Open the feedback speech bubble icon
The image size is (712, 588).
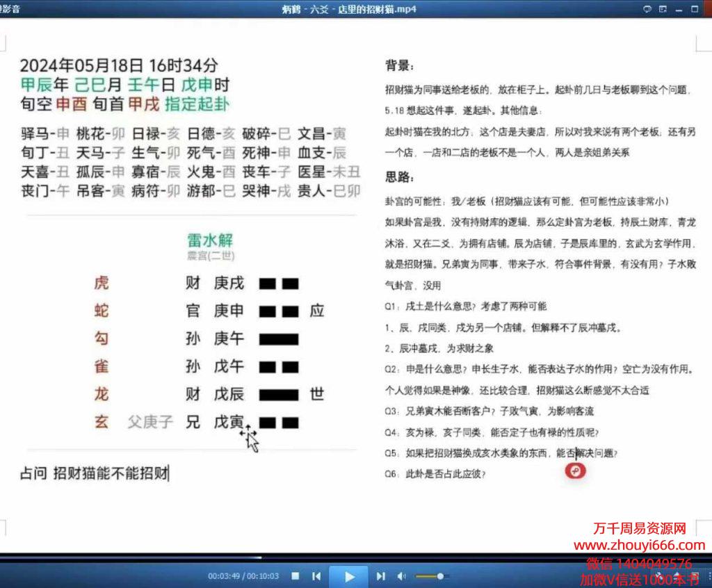pyautogui.click(x=647, y=9)
